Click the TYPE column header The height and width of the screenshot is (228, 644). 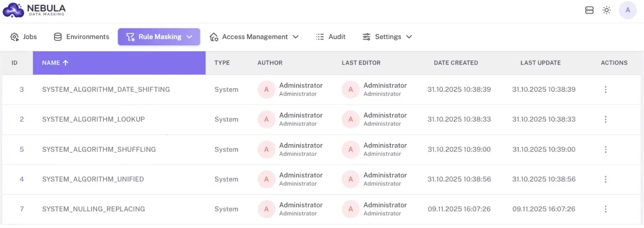point(222,63)
